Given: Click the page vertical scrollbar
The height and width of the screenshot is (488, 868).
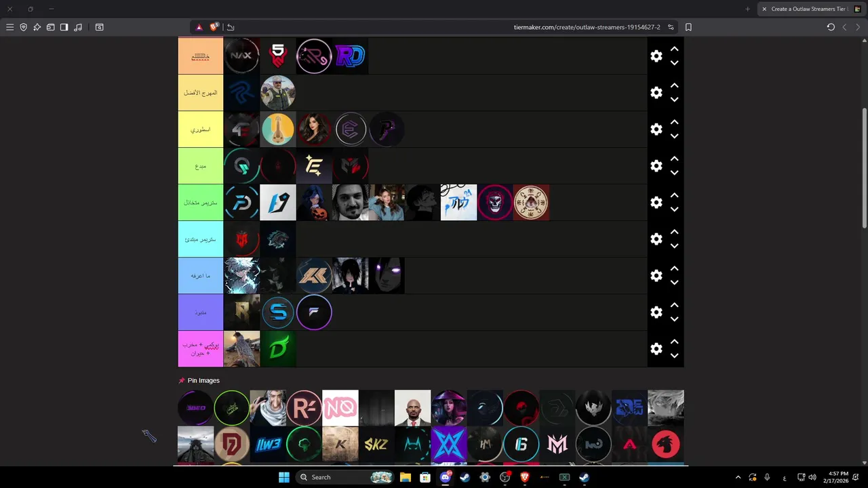Looking at the screenshot, I should (x=865, y=168).
